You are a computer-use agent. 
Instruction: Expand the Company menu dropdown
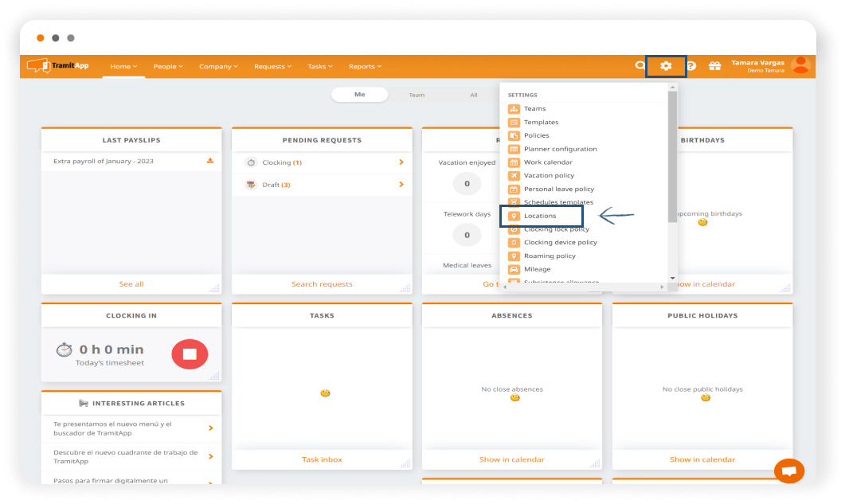(218, 67)
